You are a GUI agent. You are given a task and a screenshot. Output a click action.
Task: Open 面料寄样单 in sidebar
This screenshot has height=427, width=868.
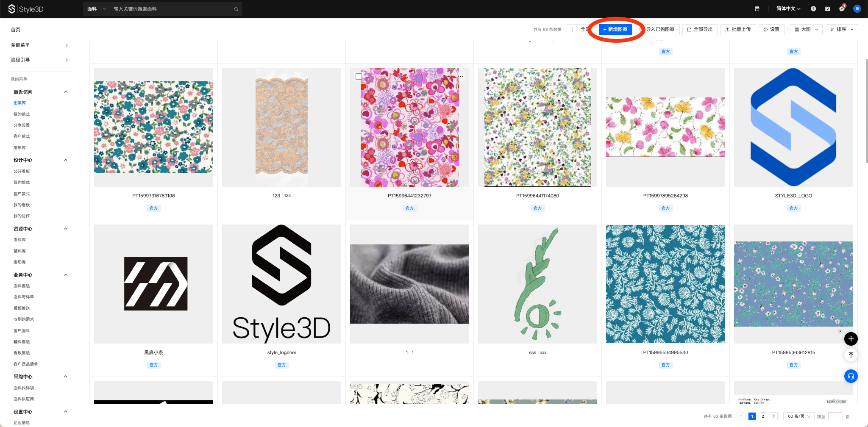point(24,297)
